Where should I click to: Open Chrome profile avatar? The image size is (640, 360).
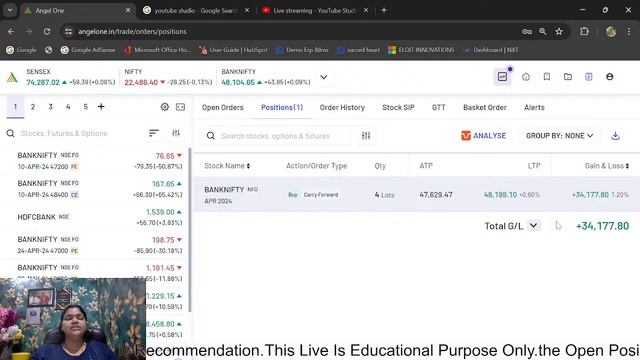(611, 31)
